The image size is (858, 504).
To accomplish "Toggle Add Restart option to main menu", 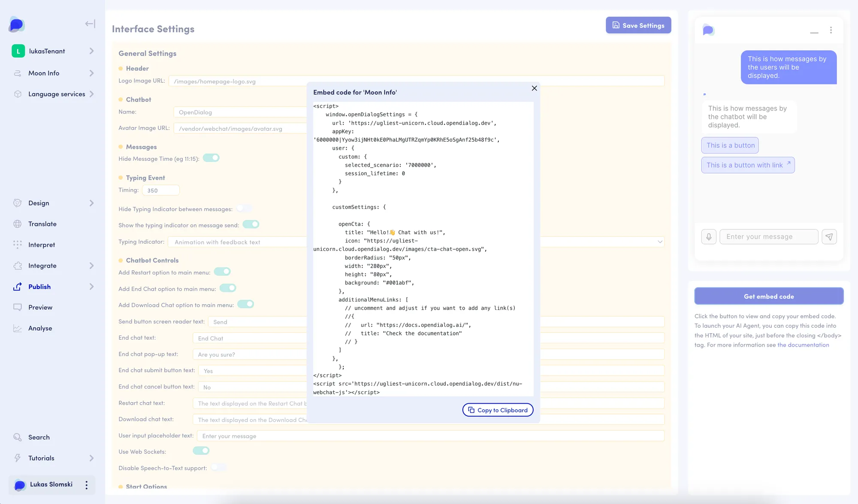I will point(222,272).
